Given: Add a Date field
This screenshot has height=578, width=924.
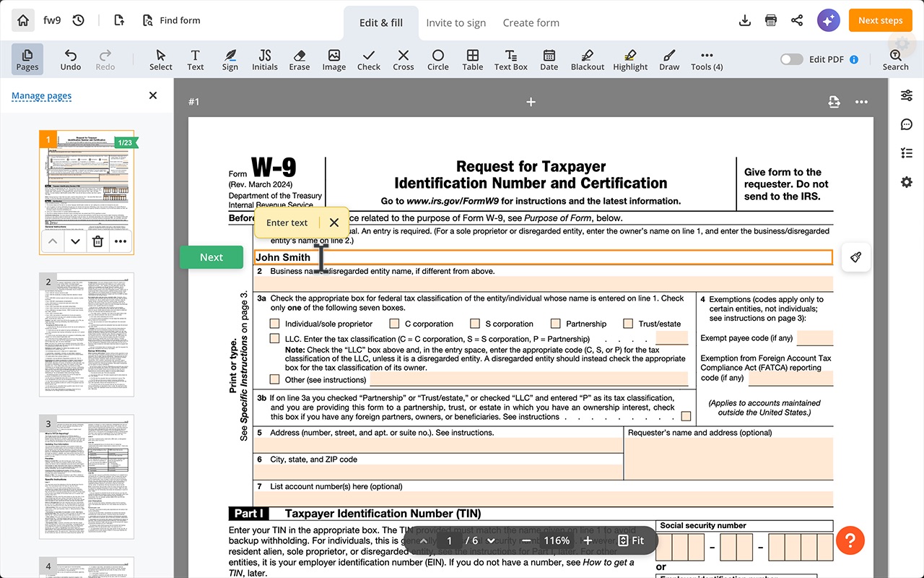Looking at the screenshot, I should pos(549,59).
